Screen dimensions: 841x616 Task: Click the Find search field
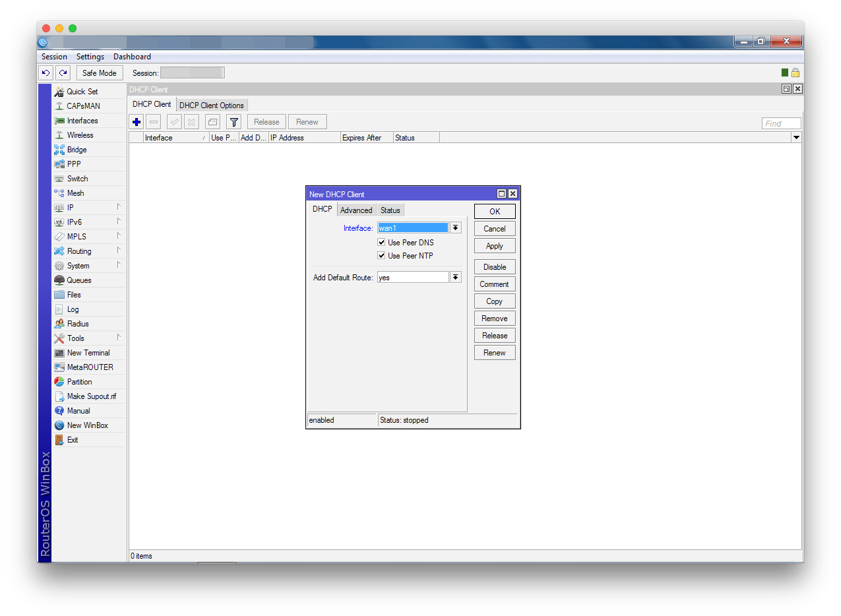[781, 123]
